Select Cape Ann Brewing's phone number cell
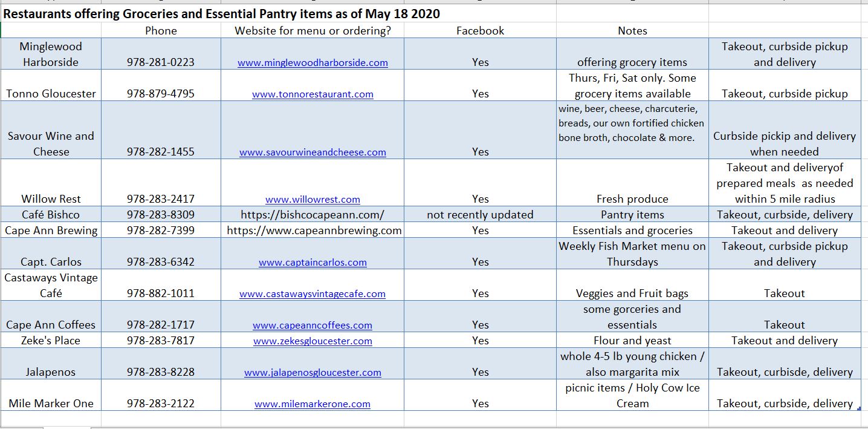This screenshot has width=868, height=429. point(161,231)
